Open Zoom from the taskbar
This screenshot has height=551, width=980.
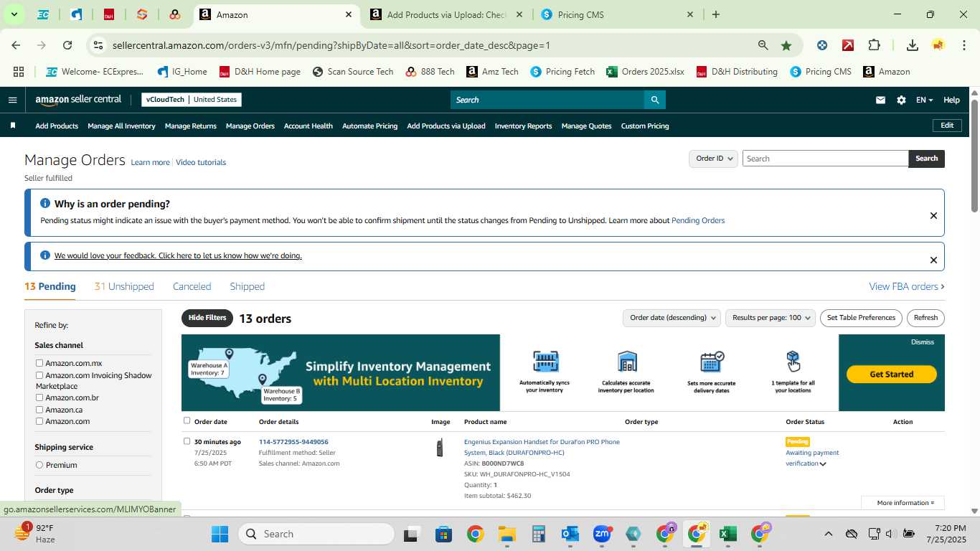pyautogui.click(x=602, y=534)
